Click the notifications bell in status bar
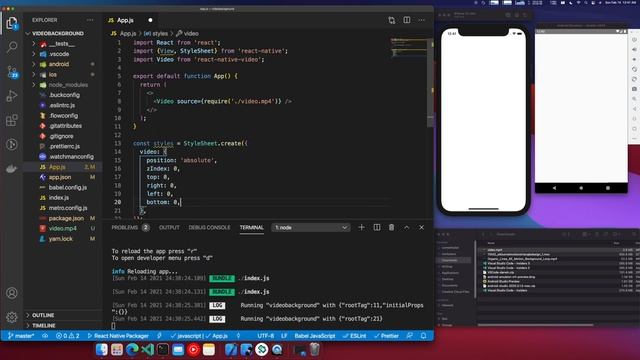The height and width of the screenshot is (360, 640). point(424,336)
